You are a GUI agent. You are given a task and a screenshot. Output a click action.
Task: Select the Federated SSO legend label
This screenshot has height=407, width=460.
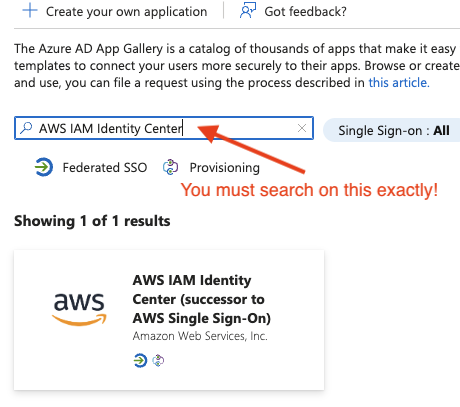[x=105, y=167]
